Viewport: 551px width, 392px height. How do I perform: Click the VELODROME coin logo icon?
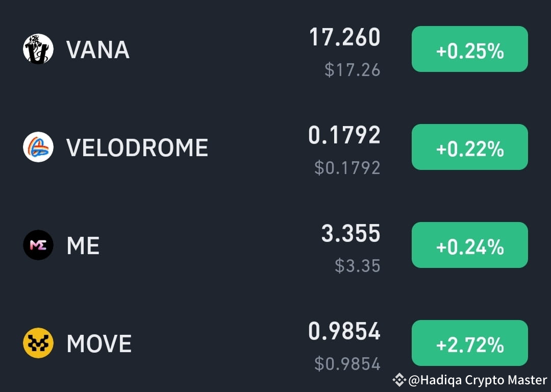[x=38, y=147]
